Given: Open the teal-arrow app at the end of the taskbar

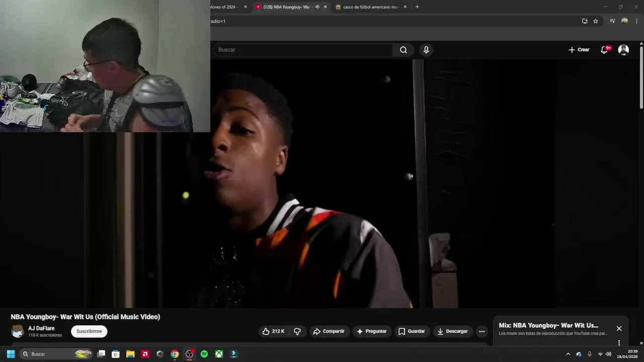Looking at the screenshot, I should 233,354.
